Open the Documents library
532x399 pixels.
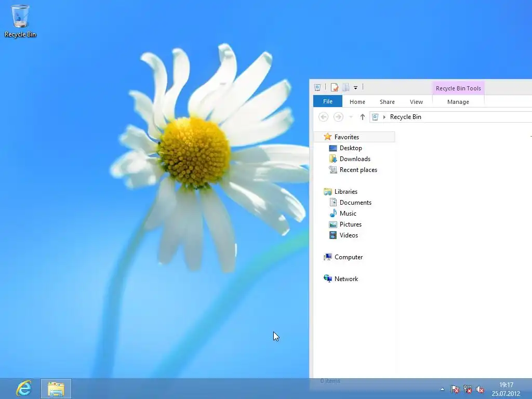[355, 202]
